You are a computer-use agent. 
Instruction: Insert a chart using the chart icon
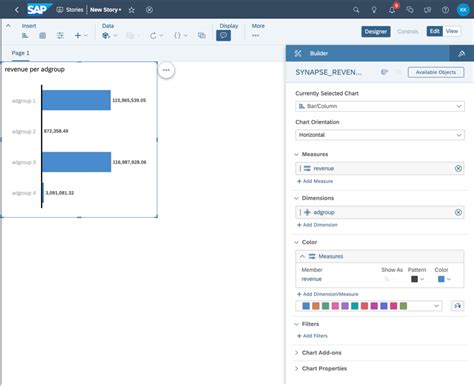(25, 35)
